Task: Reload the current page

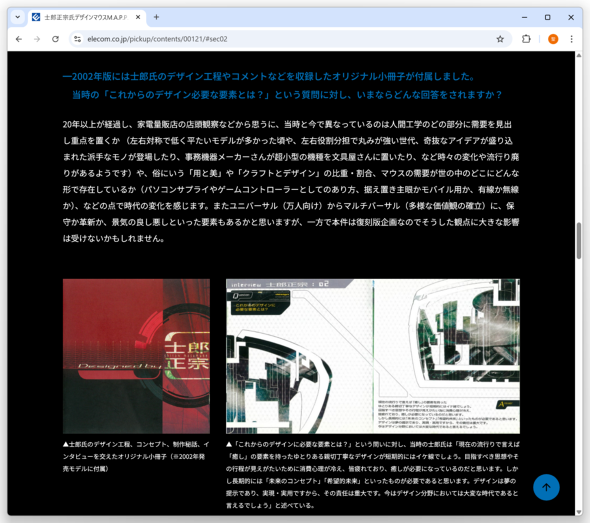Action: pos(55,39)
